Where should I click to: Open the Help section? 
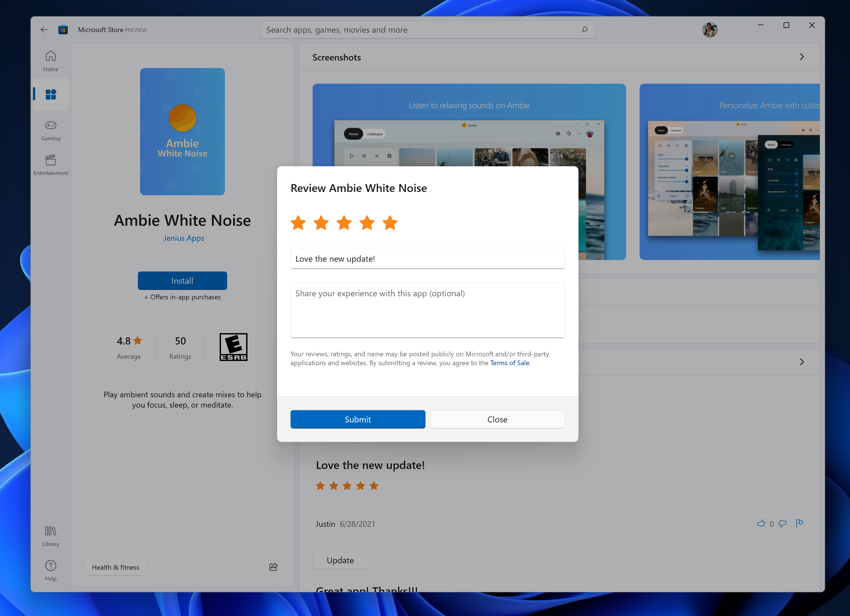click(x=50, y=569)
